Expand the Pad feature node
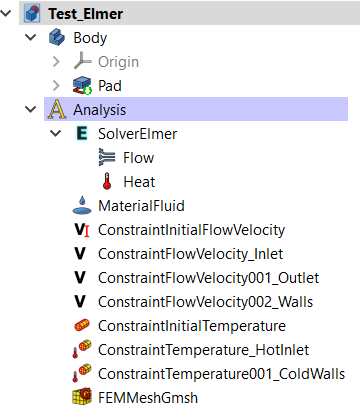This screenshot has height=413, width=360. (56, 86)
